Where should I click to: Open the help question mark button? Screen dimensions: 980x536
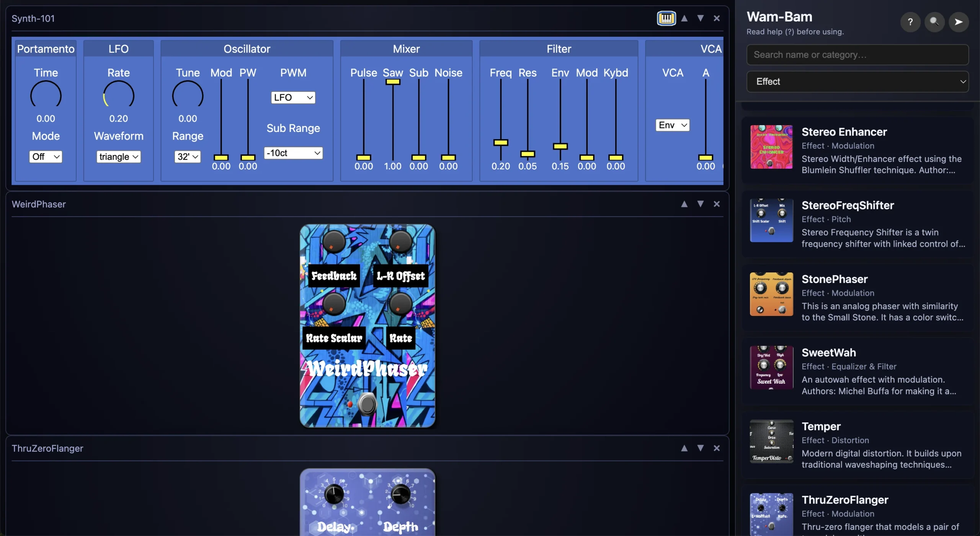click(x=910, y=22)
